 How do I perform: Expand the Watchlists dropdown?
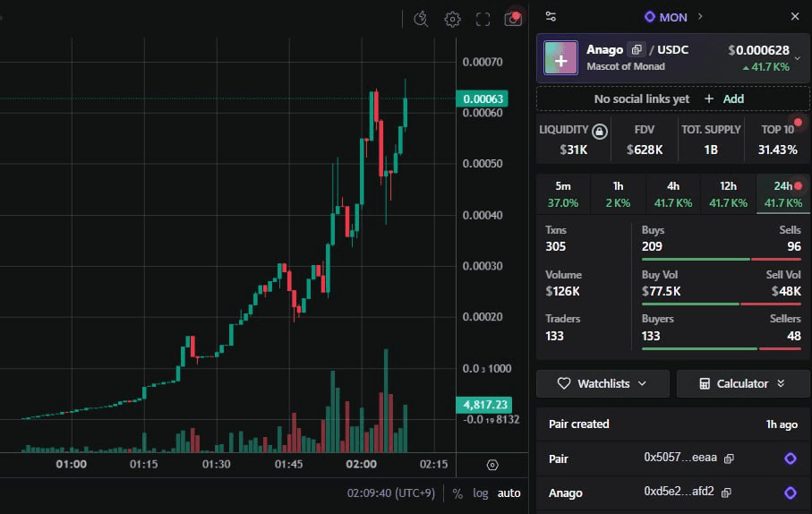(603, 383)
